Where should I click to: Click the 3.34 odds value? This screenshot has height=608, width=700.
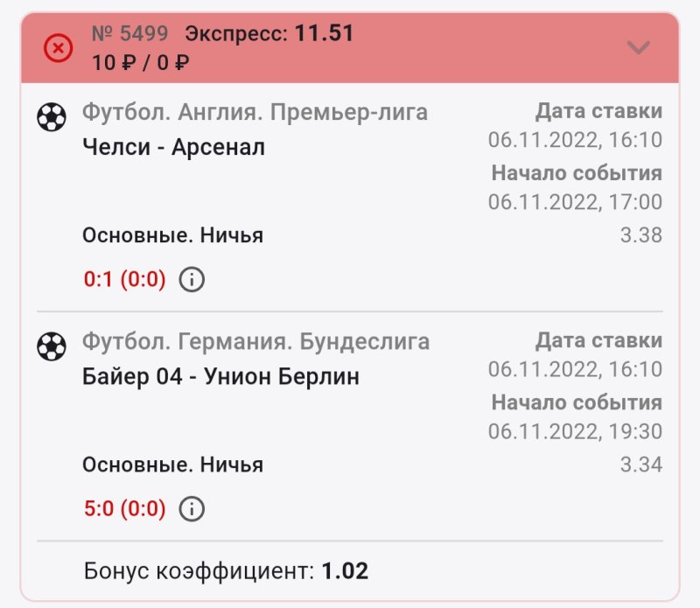tap(640, 465)
